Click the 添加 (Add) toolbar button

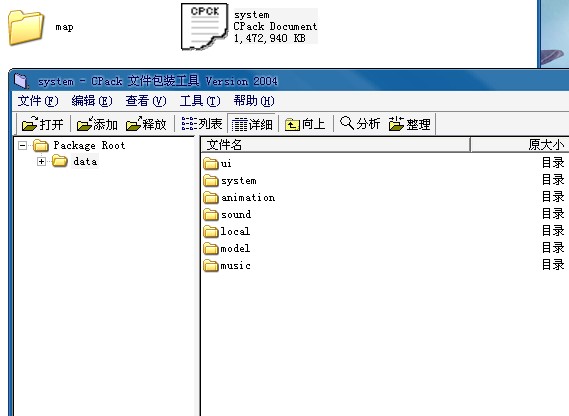[x=97, y=125]
